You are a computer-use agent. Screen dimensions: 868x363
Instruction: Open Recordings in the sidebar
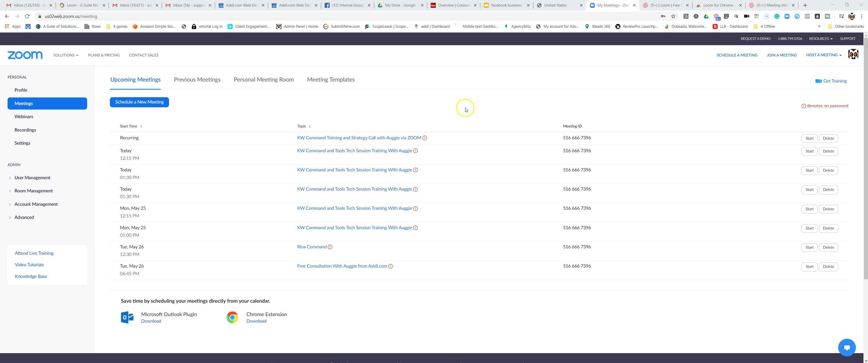tap(25, 130)
